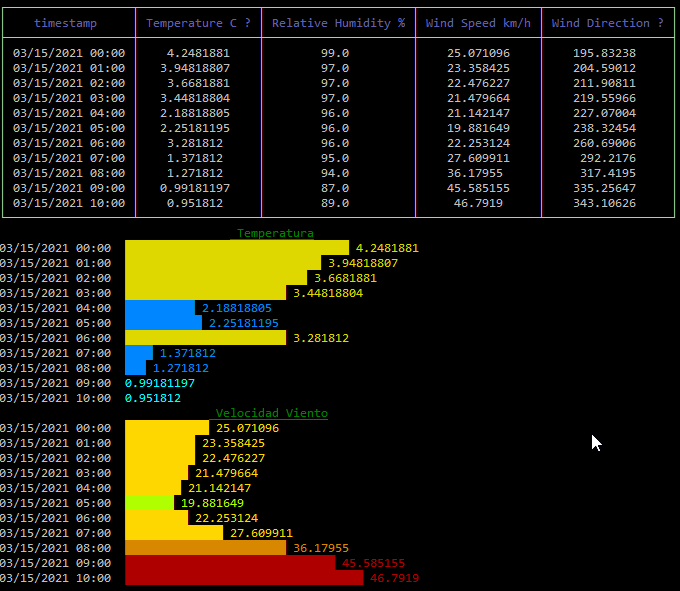Click the lime green 05:00 wind bar
Image resolution: width=680 pixels, height=591 pixels.
click(x=150, y=503)
